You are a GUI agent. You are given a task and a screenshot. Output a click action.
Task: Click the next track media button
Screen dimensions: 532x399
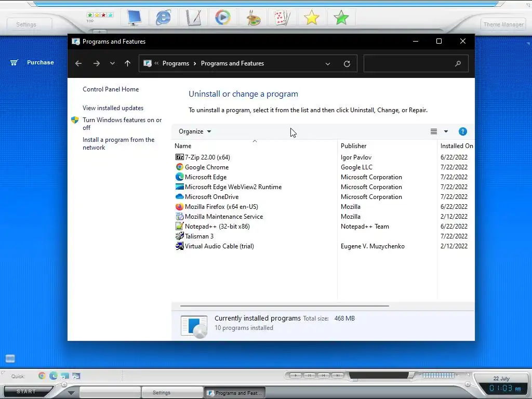tap(338, 375)
